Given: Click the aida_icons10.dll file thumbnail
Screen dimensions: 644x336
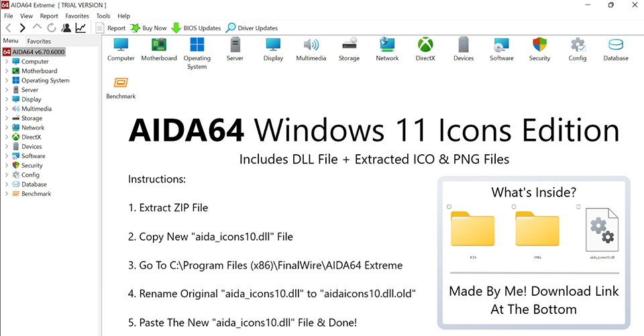Looking at the screenshot, I should pyautogui.click(x=602, y=229).
